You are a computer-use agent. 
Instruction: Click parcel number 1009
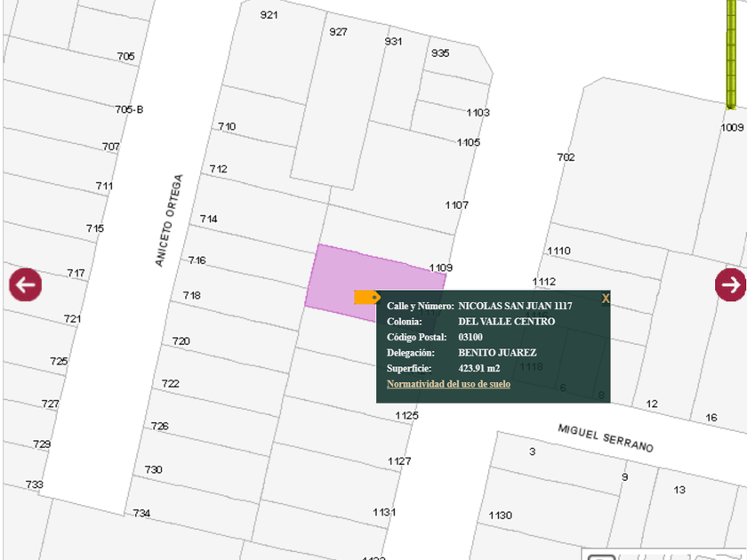[731, 128]
